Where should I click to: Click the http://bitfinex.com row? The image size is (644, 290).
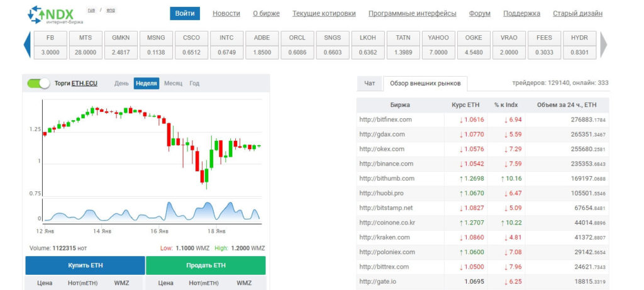483,120
